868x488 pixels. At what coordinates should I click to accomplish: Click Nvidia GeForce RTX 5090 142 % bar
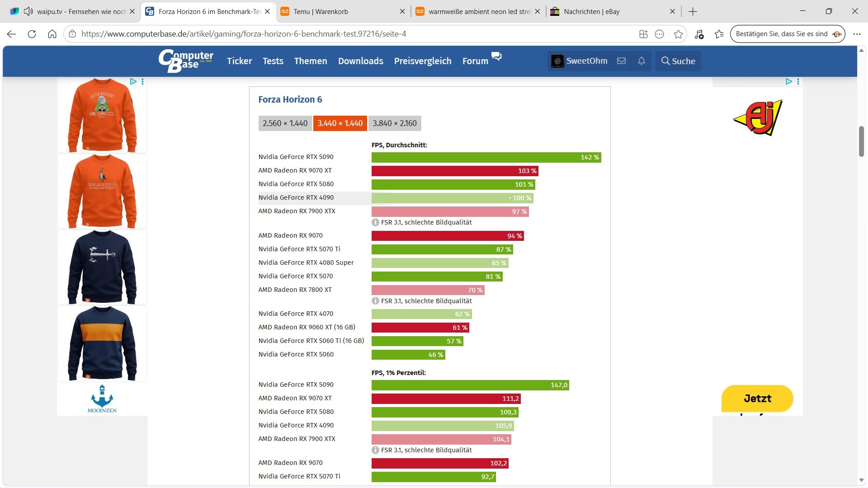(486, 157)
